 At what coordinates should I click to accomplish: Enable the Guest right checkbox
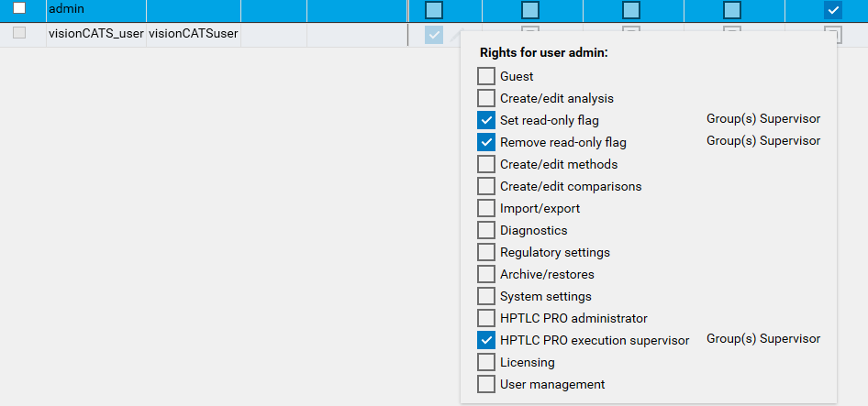(486, 76)
